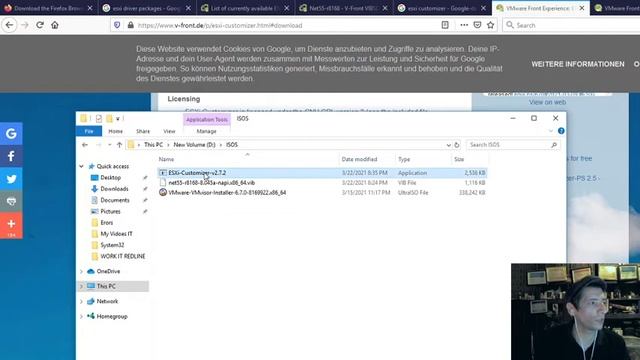This screenshot has width=640, height=360.
Task: Click search magnifier in Explorer search box
Action: (554, 145)
